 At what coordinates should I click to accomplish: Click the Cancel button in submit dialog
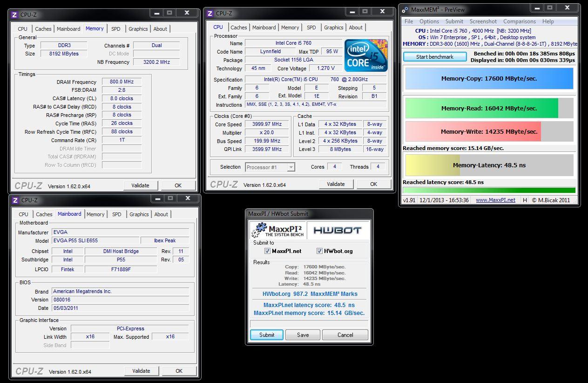345,335
